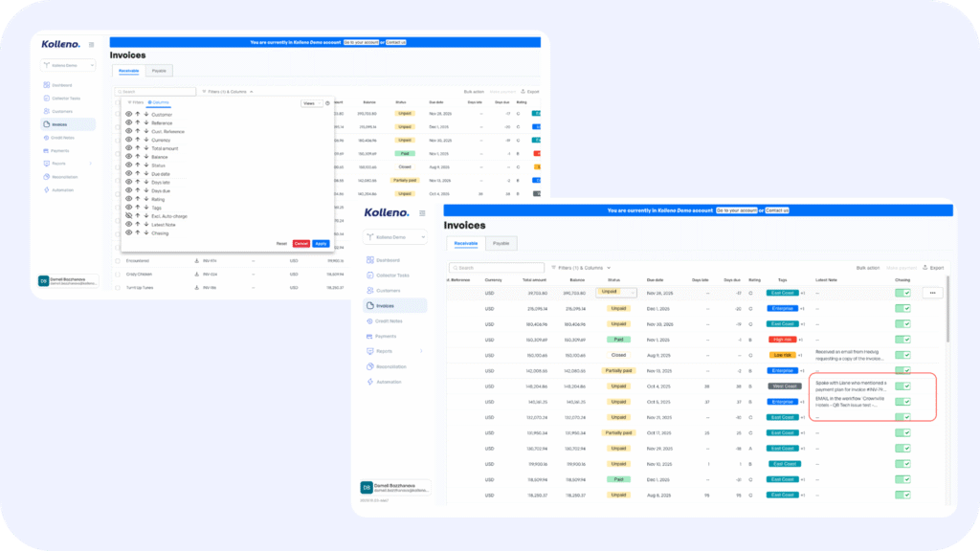Open the Views dropdown in the Columns panel
Image resolution: width=980 pixels, height=551 pixels.
(312, 103)
